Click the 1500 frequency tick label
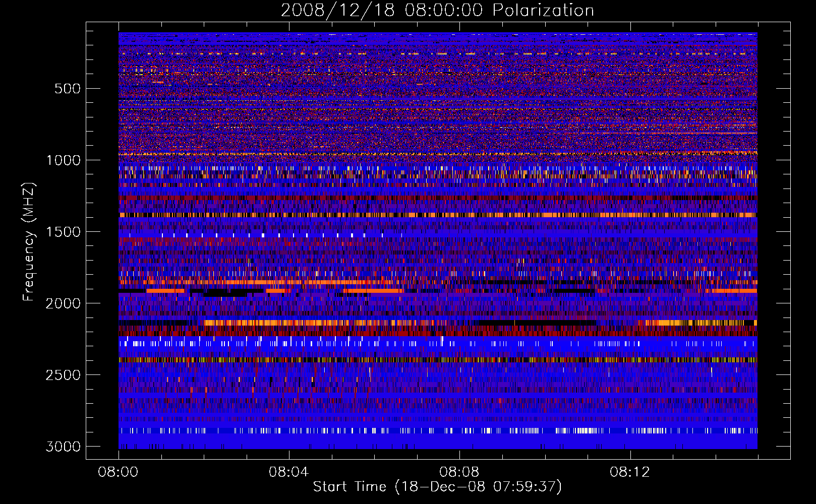 [x=64, y=232]
